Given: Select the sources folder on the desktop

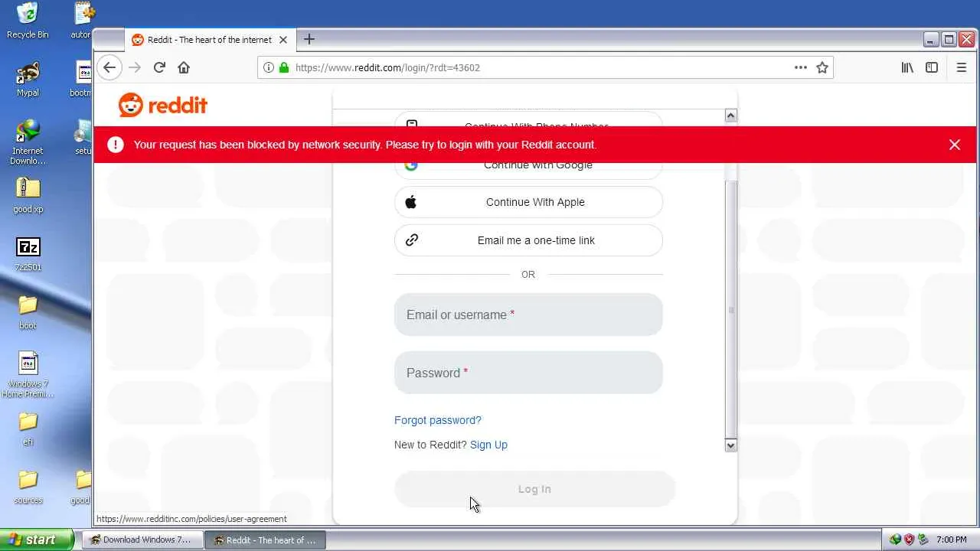Looking at the screenshot, I should click(x=28, y=487).
